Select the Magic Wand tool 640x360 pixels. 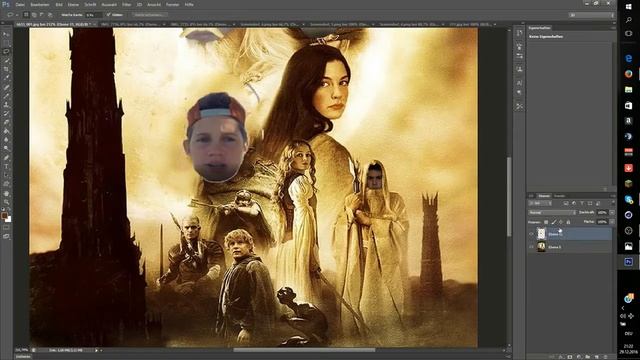coord(6,61)
